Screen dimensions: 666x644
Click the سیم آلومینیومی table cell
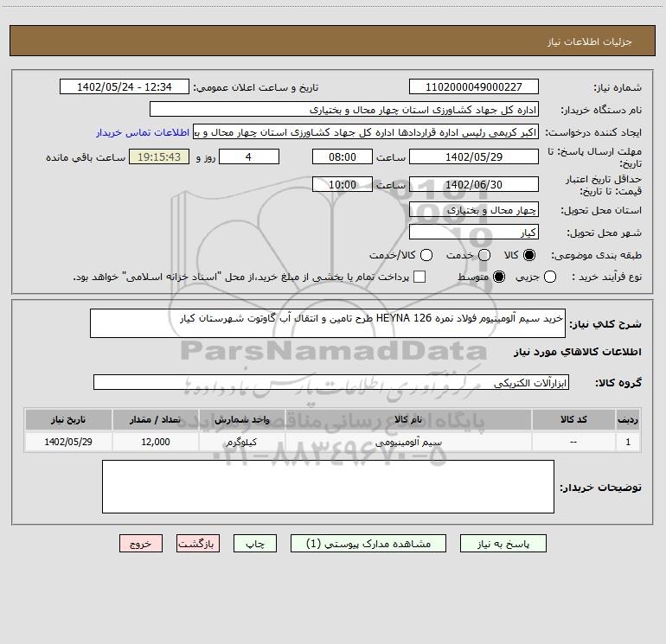pos(408,442)
